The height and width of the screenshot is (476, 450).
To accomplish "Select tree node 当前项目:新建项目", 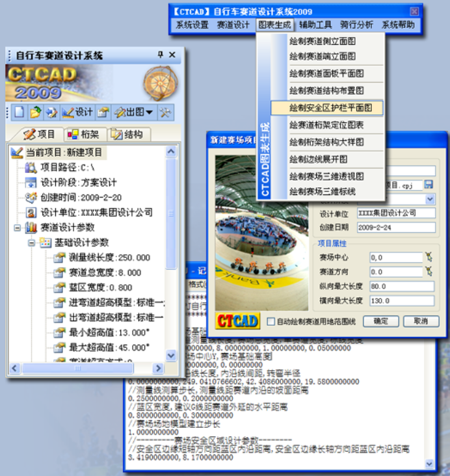I will (64, 152).
